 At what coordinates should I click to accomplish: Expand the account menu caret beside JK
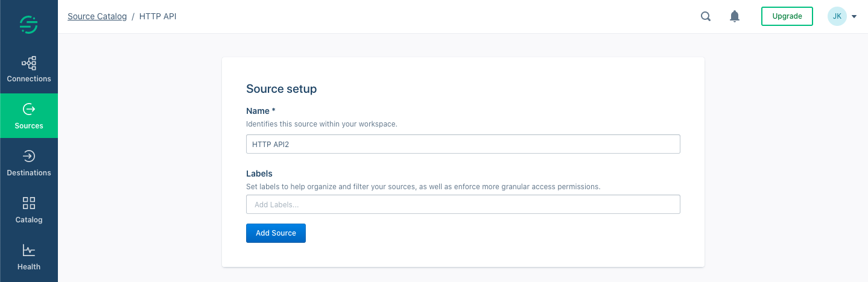click(x=855, y=17)
